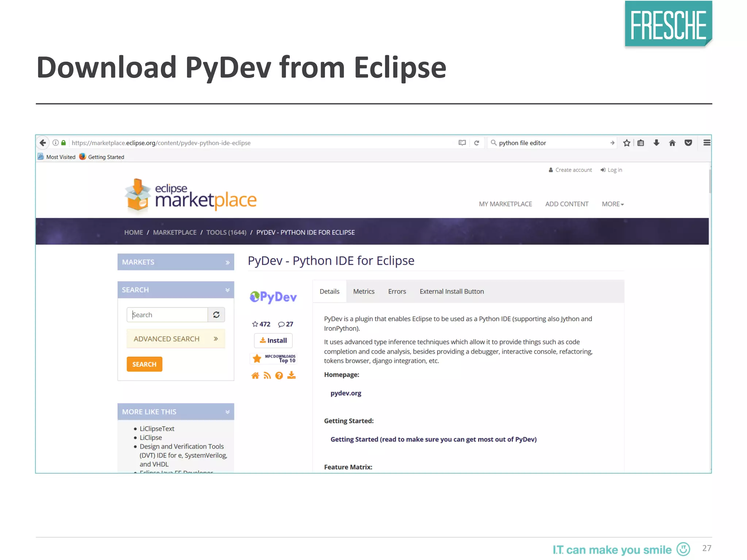Viewport: 747px width, 560px height.
Task: Expand ADVANCED SEARCH section
Action: (x=176, y=339)
